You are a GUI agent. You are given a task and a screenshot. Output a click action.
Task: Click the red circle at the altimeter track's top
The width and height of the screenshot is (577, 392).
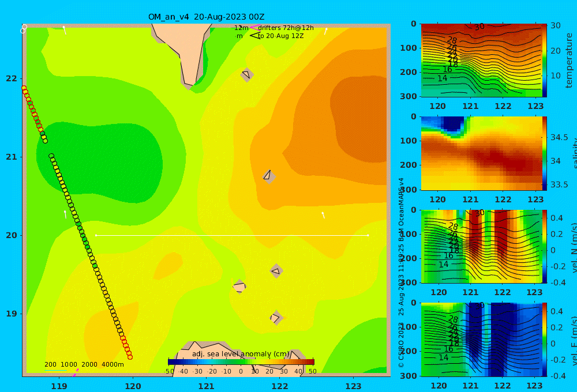(24, 88)
